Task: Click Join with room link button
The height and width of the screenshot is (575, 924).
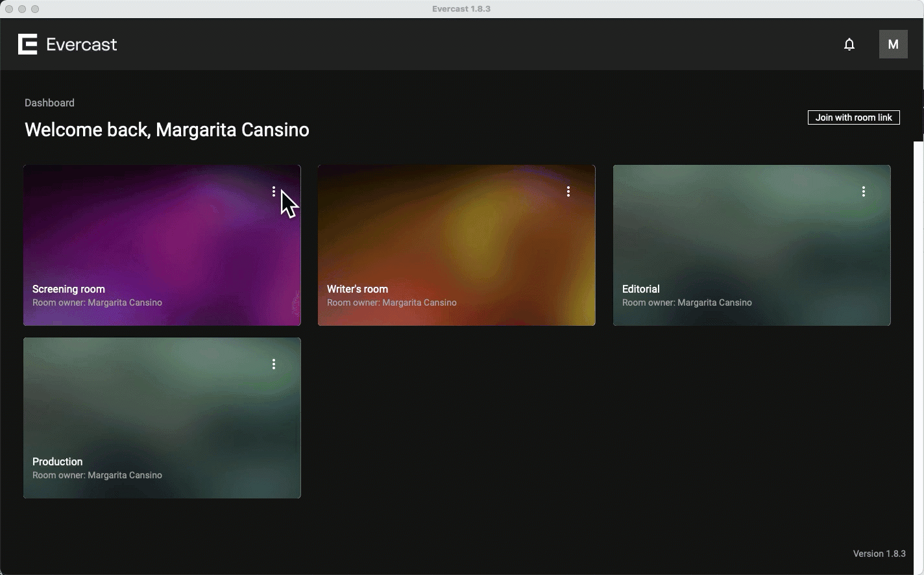Action: [x=854, y=117]
